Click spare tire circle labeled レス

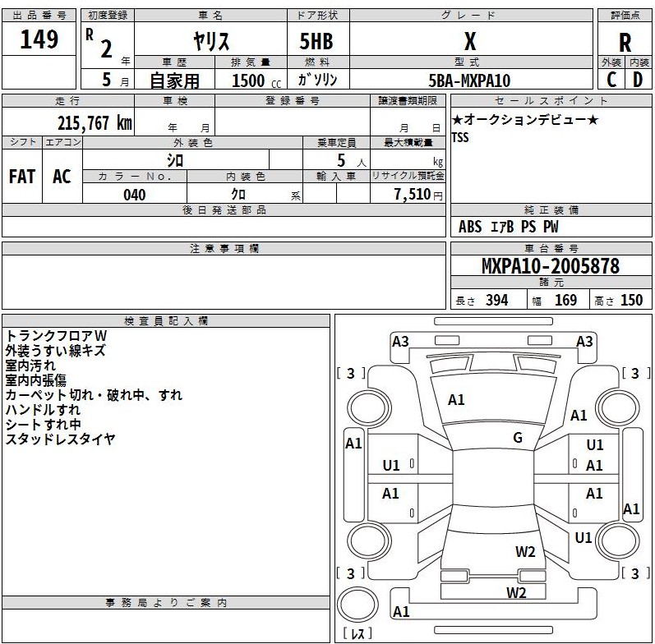(x=357, y=605)
